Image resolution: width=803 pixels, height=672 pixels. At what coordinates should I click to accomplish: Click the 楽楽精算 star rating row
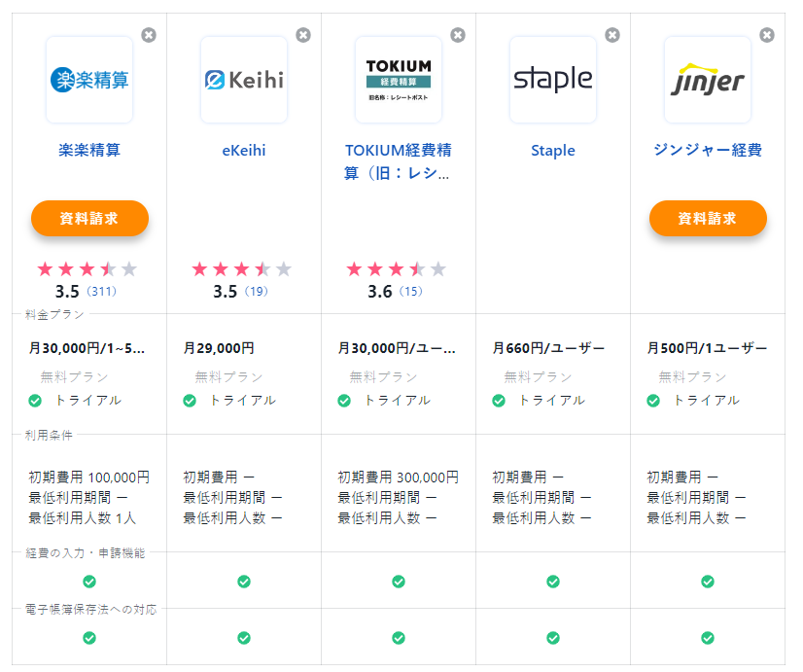point(87,269)
